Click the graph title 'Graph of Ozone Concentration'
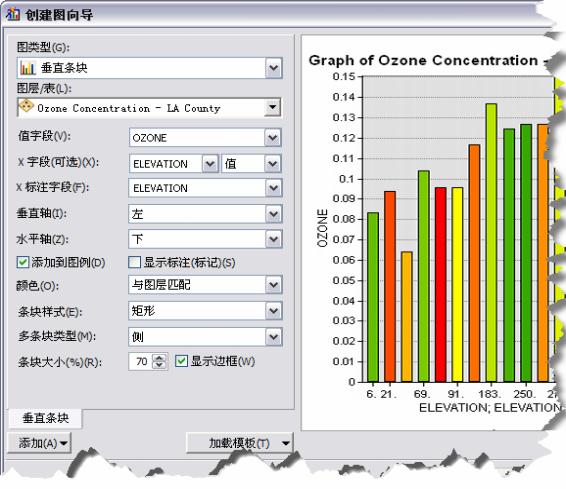Viewport: 566px width, 489px height. (423, 60)
